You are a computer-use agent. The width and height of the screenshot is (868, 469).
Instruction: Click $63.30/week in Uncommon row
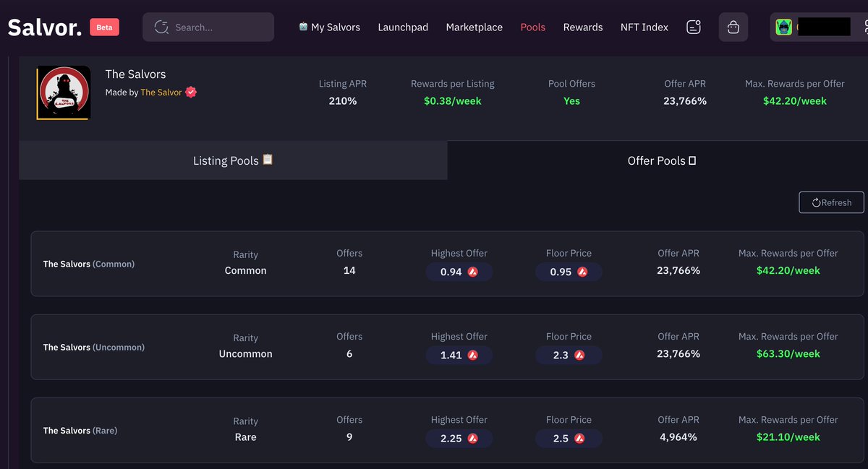(x=788, y=353)
